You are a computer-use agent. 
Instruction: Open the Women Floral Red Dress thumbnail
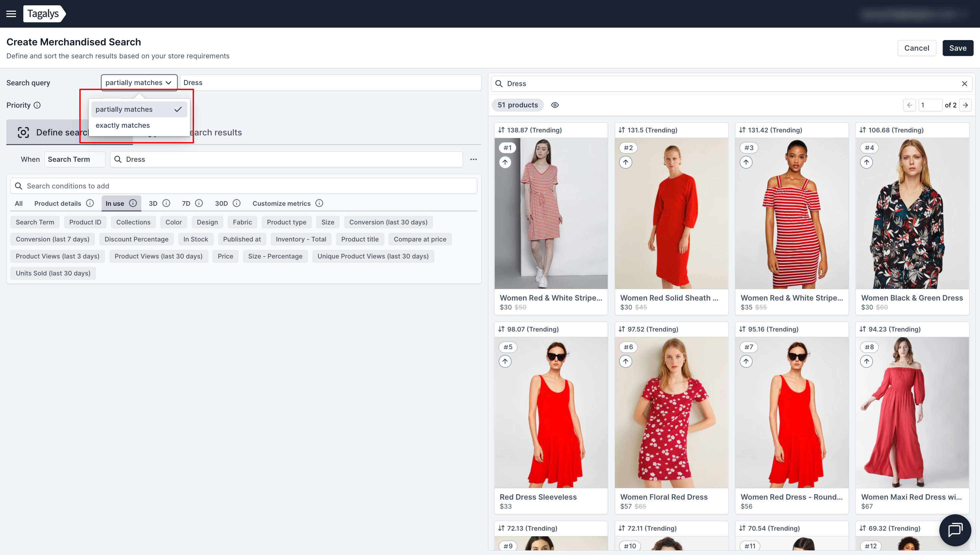[671, 413]
